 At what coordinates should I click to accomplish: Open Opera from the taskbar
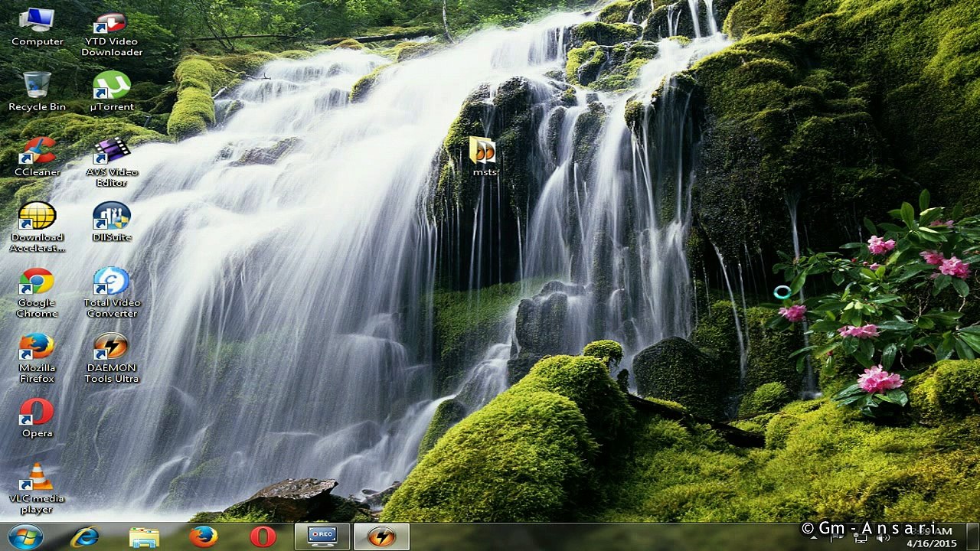pos(263,537)
